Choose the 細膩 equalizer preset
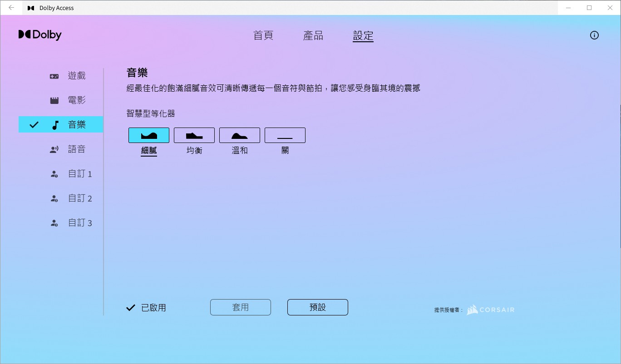621x364 pixels. [149, 135]
